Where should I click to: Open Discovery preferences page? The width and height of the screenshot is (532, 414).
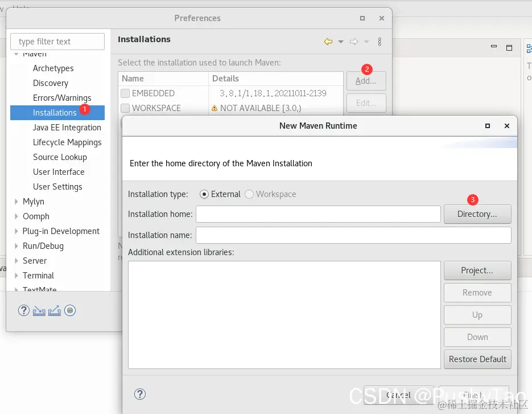pos(51,83)
